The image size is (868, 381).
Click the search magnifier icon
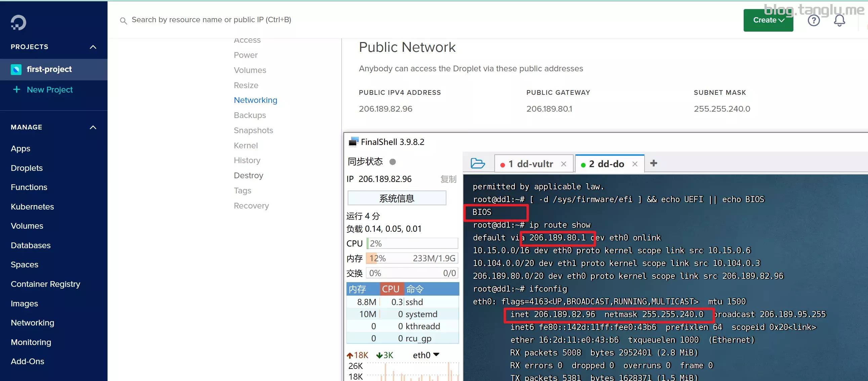[x=123, y=20]
